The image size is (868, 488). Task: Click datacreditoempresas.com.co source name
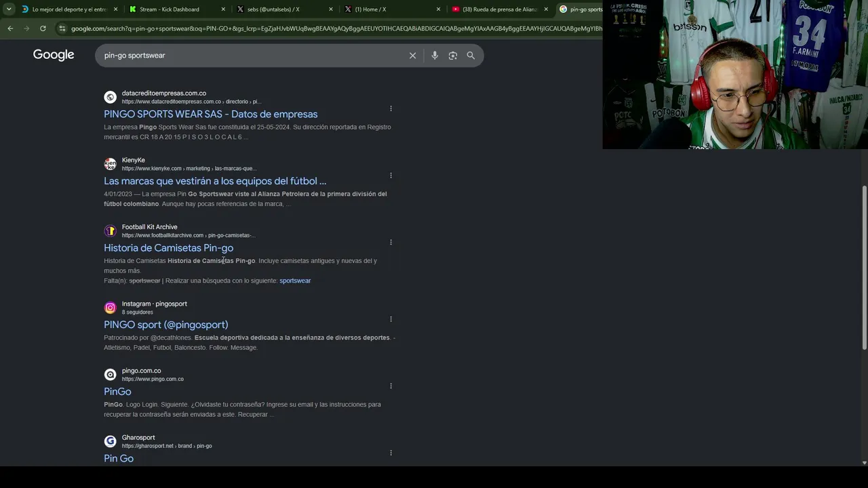click(x=164, y=94)
